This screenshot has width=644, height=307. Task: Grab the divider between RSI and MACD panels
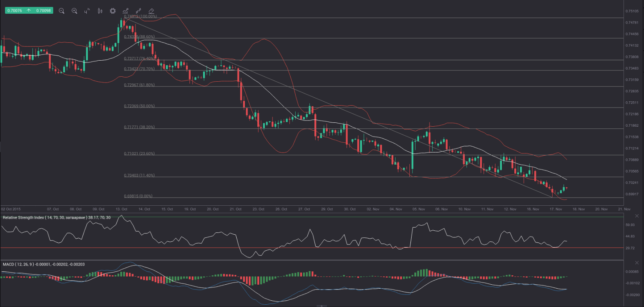click(312, 260)
